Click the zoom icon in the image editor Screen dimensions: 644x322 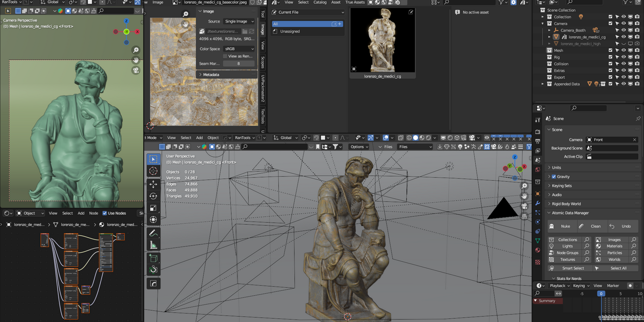[186, 14]
